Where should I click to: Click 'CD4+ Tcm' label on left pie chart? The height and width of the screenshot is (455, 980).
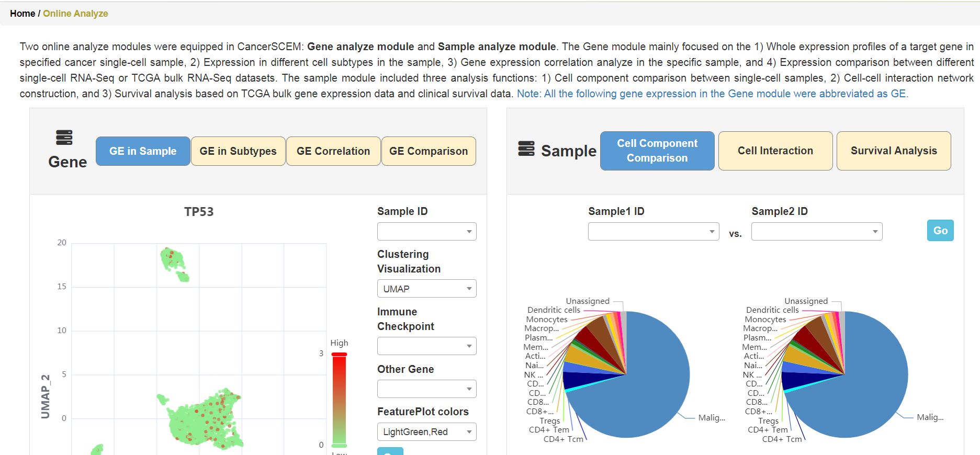[x=563, y=439]
